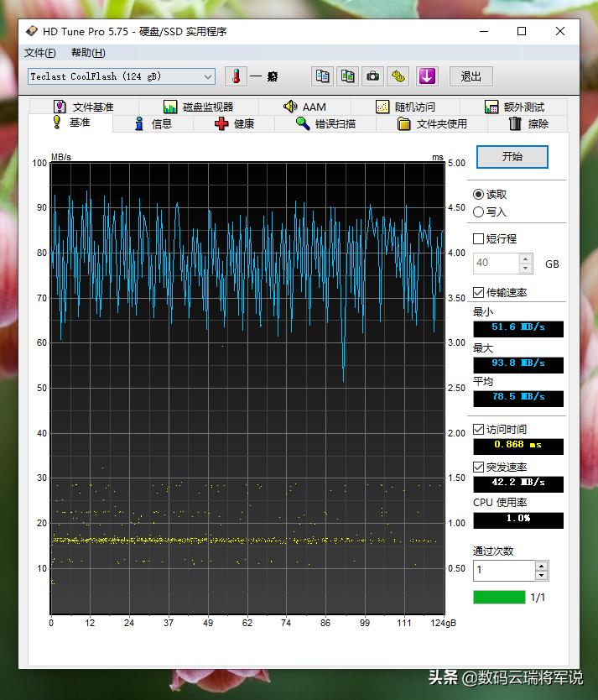Open options with the yellow gears icon

point(398,76)
